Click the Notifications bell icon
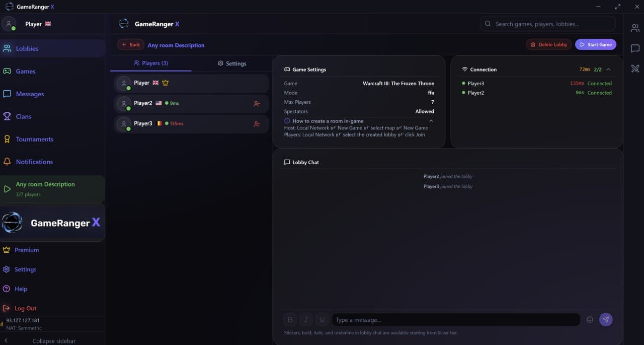The height and width of the screenshot is (345, 644). [x=7, y=162]
